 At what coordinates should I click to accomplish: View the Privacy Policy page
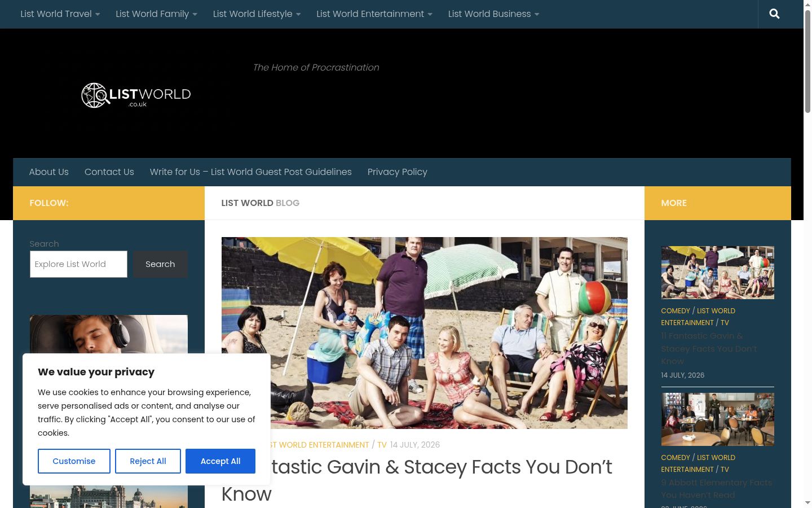(x=398, y=172)
